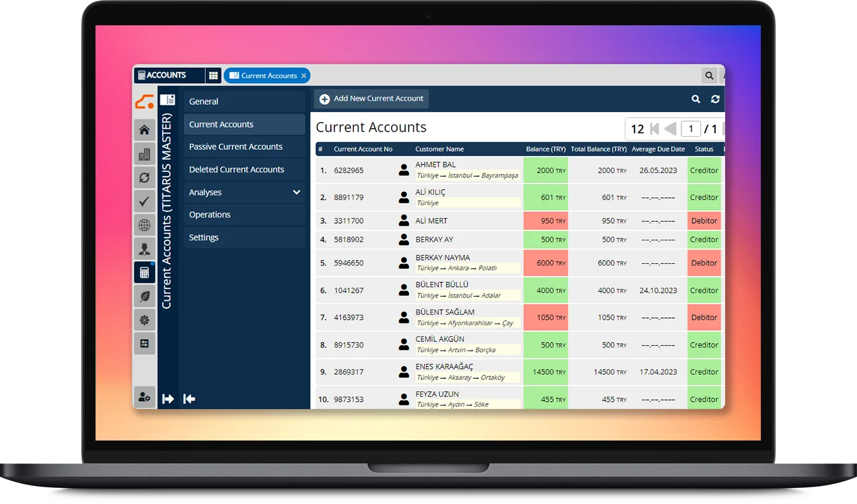
Task: Open Deleted Current Accounts menu item
Action: click(x=237, y=169)
